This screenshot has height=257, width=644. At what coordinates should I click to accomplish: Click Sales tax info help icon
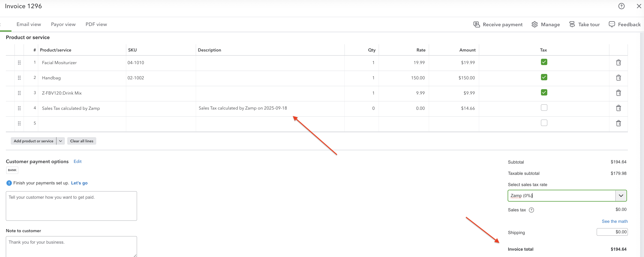pyautogui.click(x=532, y=210)
